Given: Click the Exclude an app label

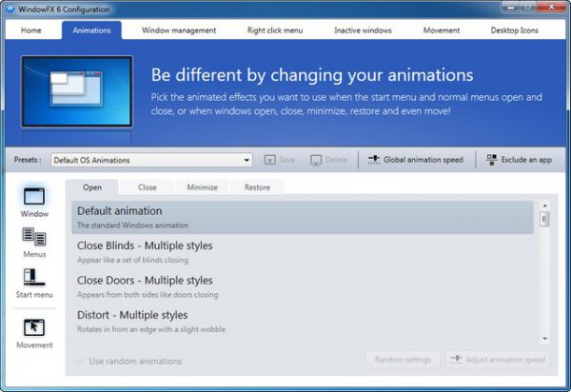Looking at the screenshot, I should pyautogui.click(x=526, y=160).
